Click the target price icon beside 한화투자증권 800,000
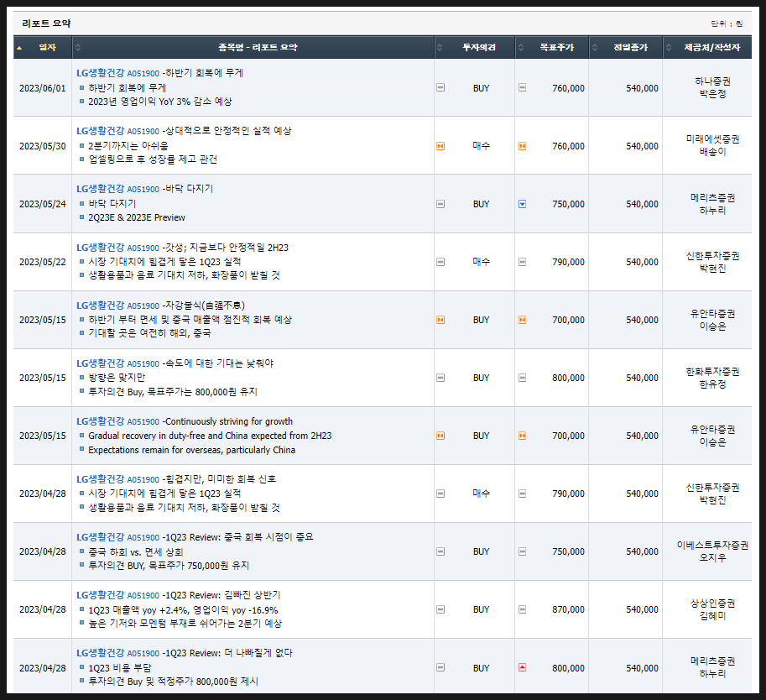The height and width of the screenshot is (700, 766). click(x=522, y=378)
